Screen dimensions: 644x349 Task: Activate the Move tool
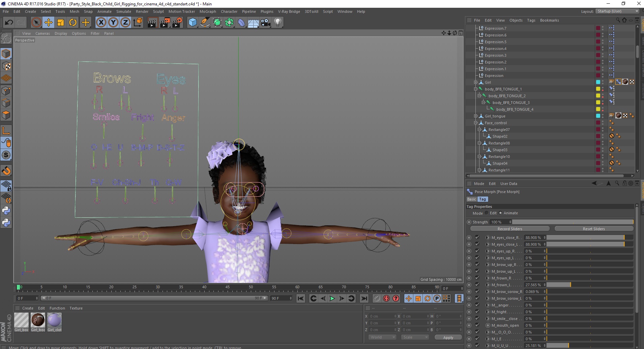point(48,23)
